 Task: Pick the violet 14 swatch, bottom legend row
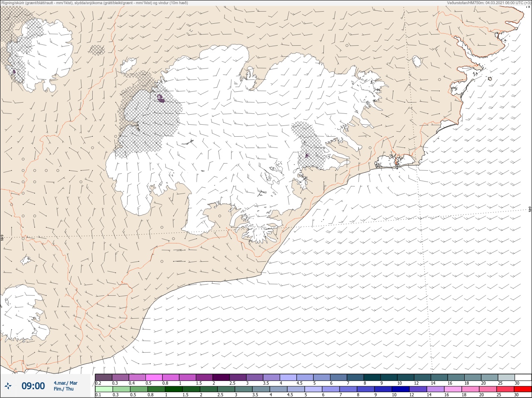pyautogui.click(x=436, y=389)
